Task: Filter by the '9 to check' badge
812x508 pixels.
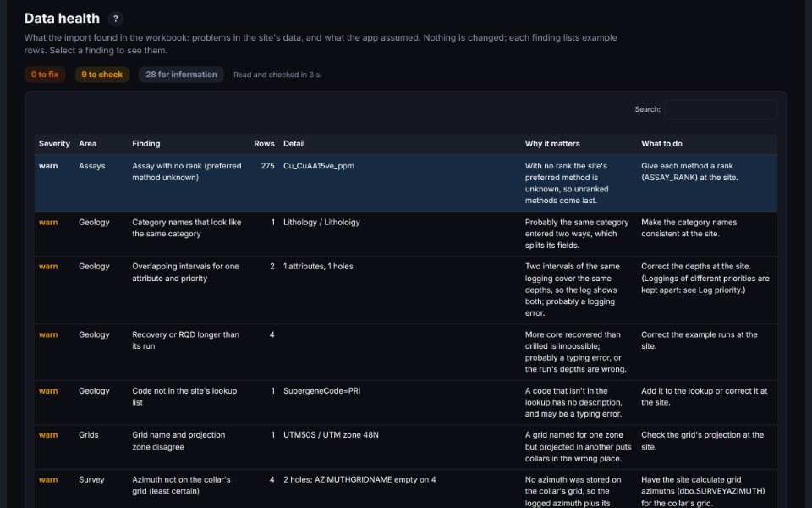Action: tap(102, 75)
